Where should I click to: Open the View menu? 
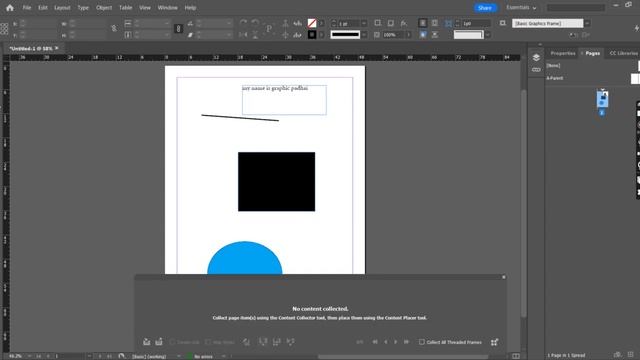tap(144, 8)
